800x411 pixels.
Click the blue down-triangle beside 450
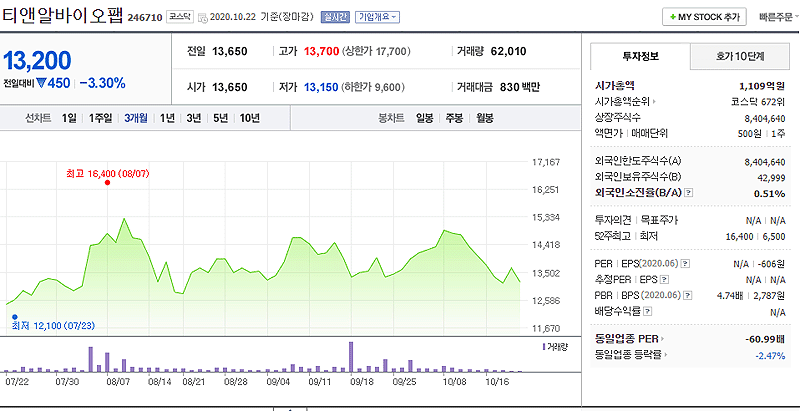pos(41,83)
